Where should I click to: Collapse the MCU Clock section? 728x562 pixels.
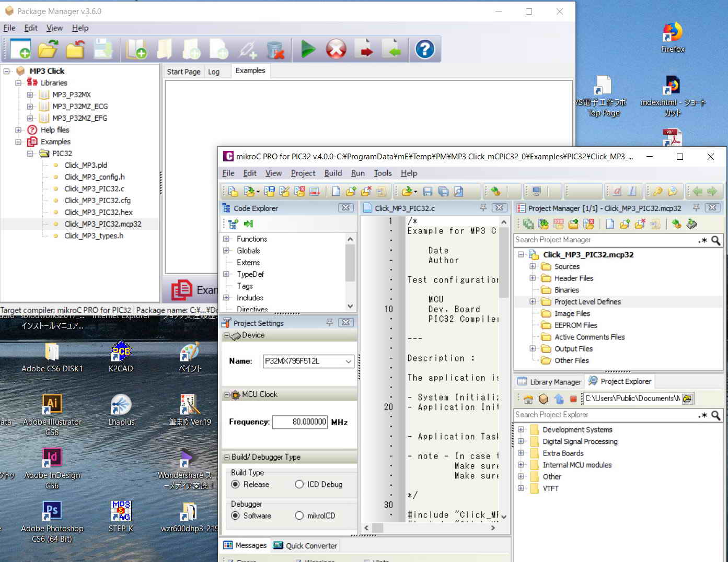(x=227, y=394)
